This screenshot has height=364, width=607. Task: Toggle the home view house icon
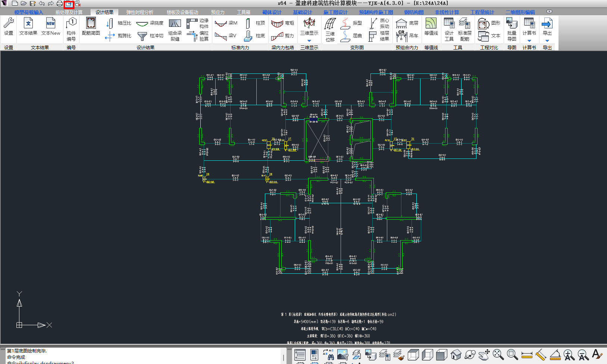456,354
